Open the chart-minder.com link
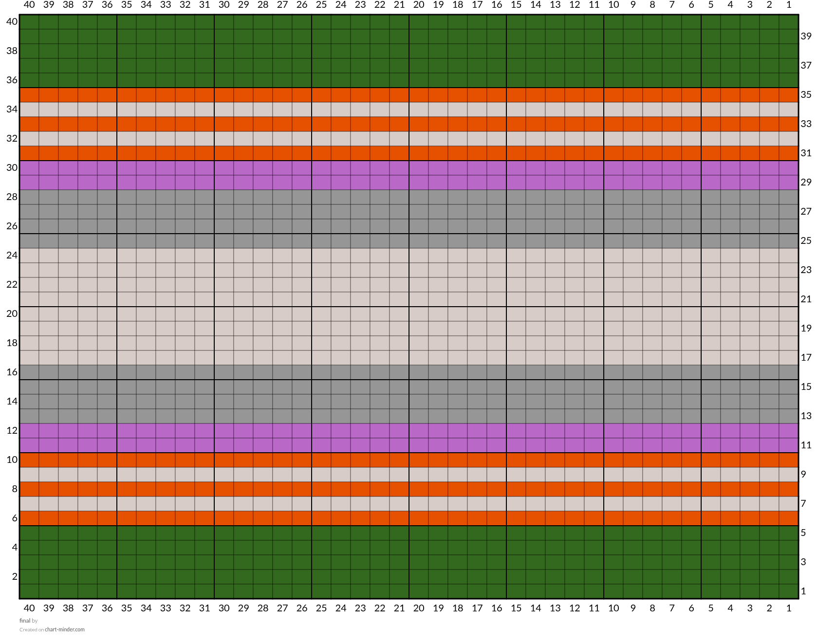Viewport: 818px width, 644px height. click(x=65, y=629)
